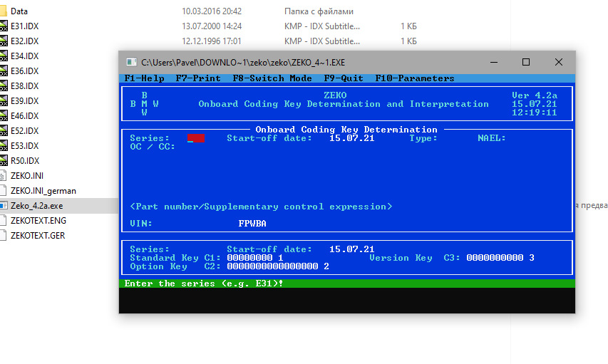Click the Data folder date 10.03.2016 20:42

[x=212, y=11]
